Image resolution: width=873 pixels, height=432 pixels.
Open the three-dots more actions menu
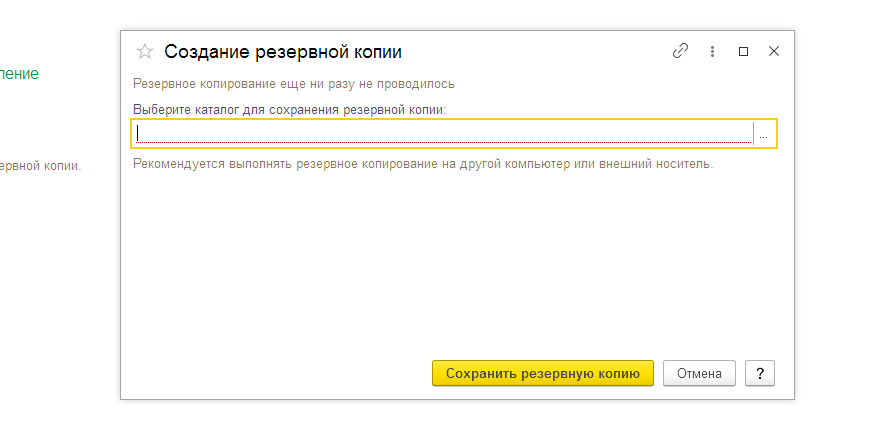pos(712,51)
